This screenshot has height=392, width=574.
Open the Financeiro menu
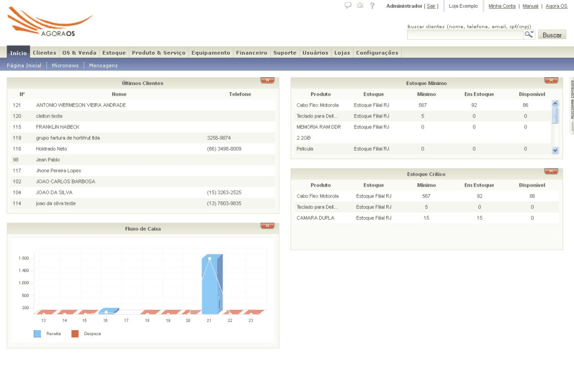pyautogui.click(x=251, y=52)
